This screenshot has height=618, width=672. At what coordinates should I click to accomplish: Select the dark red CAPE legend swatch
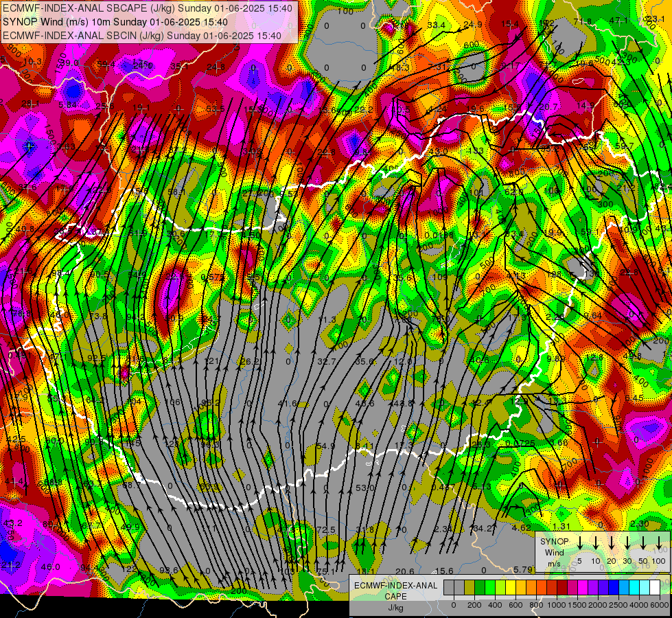[562, 588]
